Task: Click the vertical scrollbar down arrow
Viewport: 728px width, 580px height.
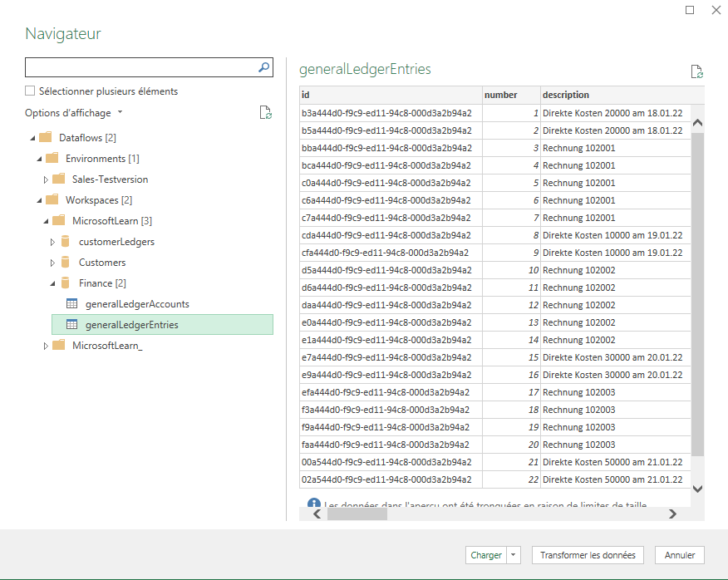Action: [697, 488]
